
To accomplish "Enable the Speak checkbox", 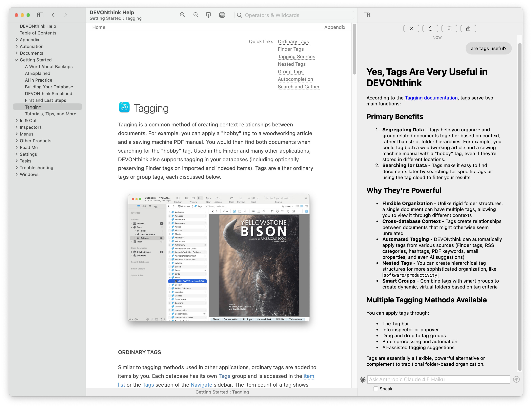I will click(376, 389).
